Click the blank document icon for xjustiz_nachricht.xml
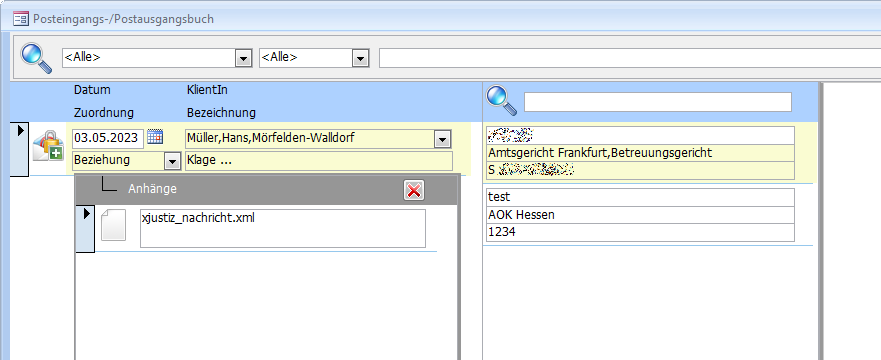The height and width of the screenshot is (360, 881). (113, 225)
